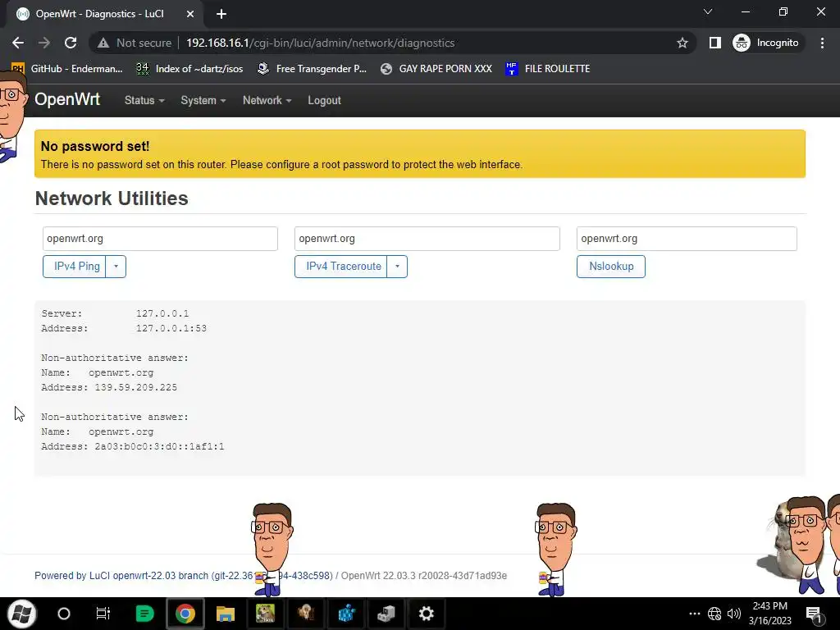Open the Windows Start button
Image resolution: width=840 pixels, height=630 pixels.
coord(22,614)
